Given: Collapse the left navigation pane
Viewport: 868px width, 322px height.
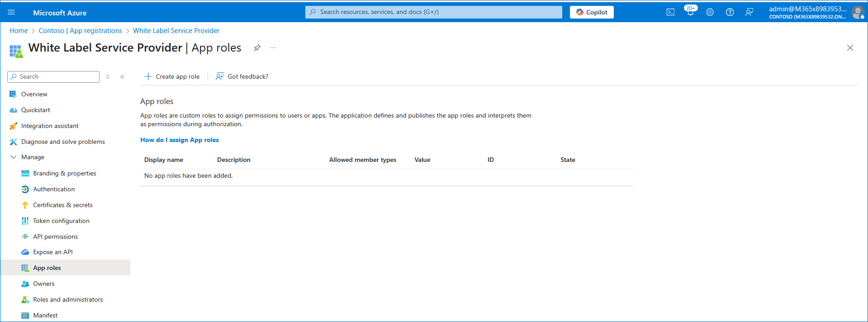Looking at the screenshot, I should (x=122, y=77).
